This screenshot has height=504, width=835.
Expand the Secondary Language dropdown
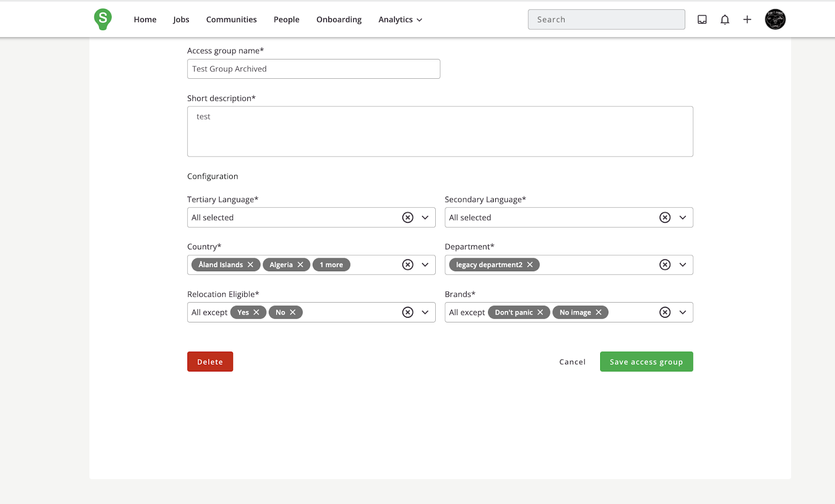tap(683, 218)
